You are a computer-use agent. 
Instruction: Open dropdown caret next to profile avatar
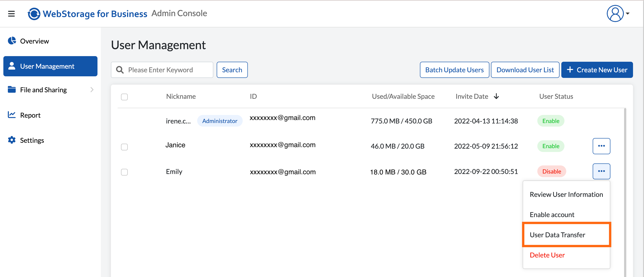click(628, 13)
